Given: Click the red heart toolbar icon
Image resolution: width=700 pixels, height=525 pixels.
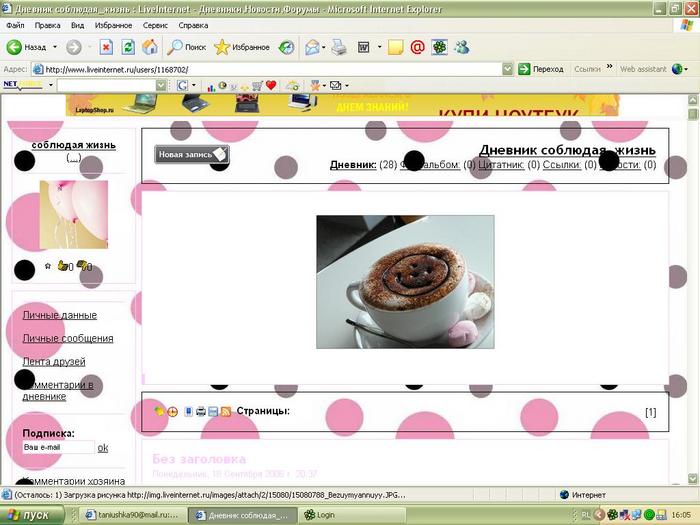Looking at the screenshot, I should [271, 85].
